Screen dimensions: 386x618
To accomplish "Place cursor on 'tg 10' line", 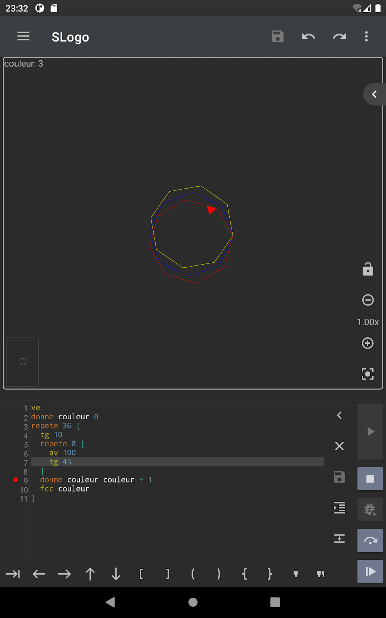I will [x=51, y=435].
